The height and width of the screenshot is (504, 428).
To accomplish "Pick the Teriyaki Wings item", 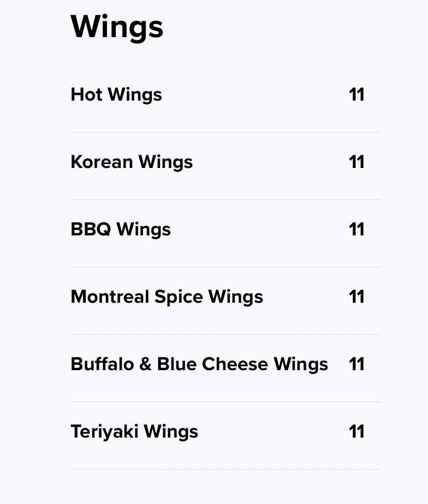I will coord(134,431).
